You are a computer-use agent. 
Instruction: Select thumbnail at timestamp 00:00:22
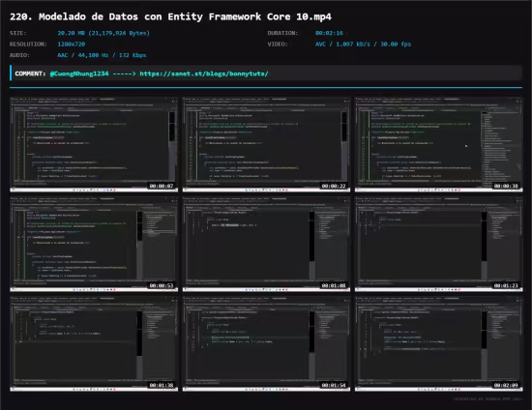266,144
